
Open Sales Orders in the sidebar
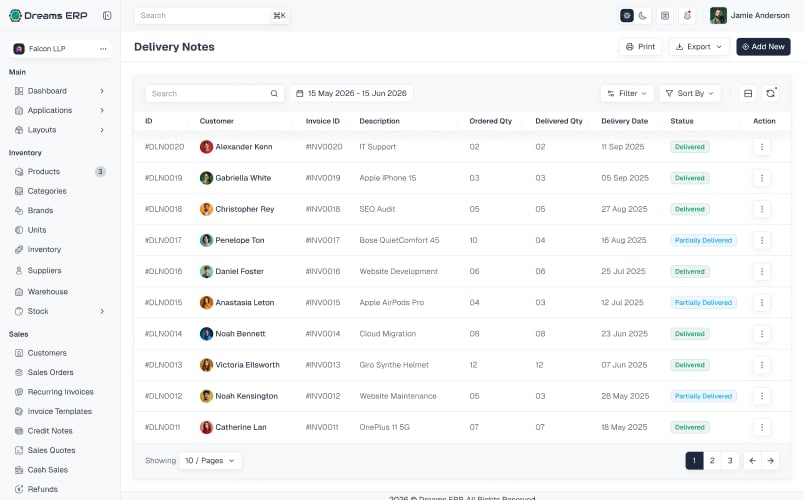50,372
